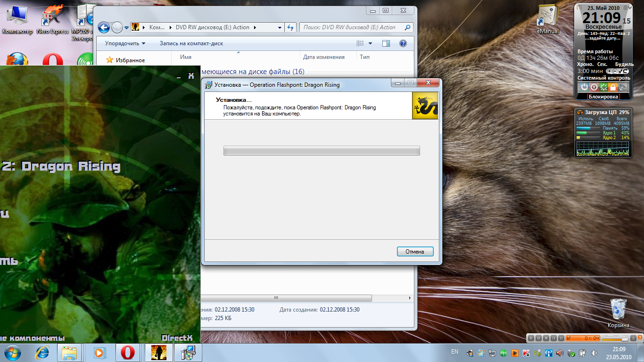This screenshot has height=362, width=644.
Task: Open Компьютер desktop icon
Action: (17, 19)
